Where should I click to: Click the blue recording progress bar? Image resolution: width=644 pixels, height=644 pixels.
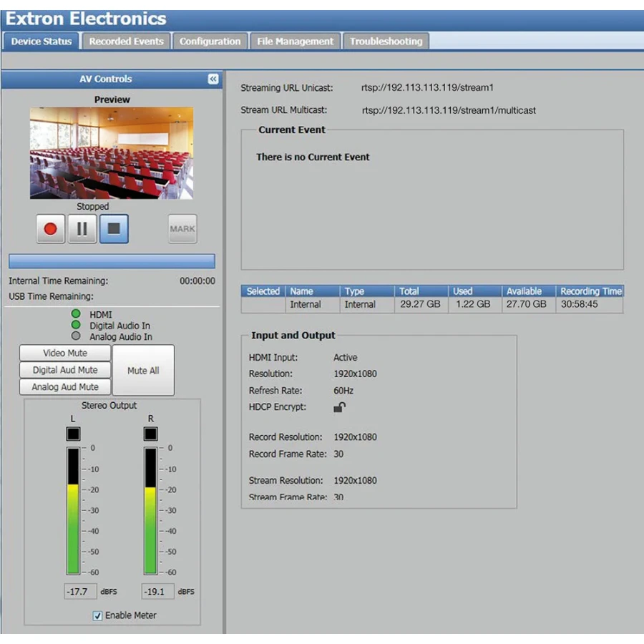click(112, 261)
